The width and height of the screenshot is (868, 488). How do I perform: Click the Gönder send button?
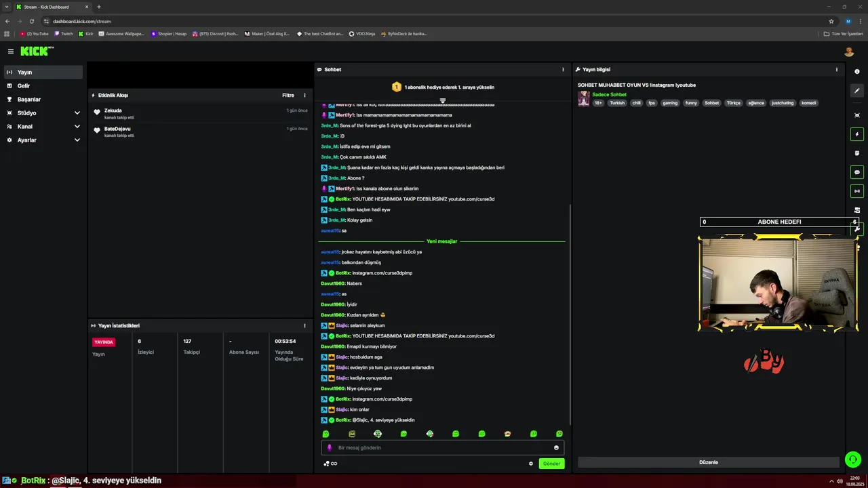click(x=551, y=464)
